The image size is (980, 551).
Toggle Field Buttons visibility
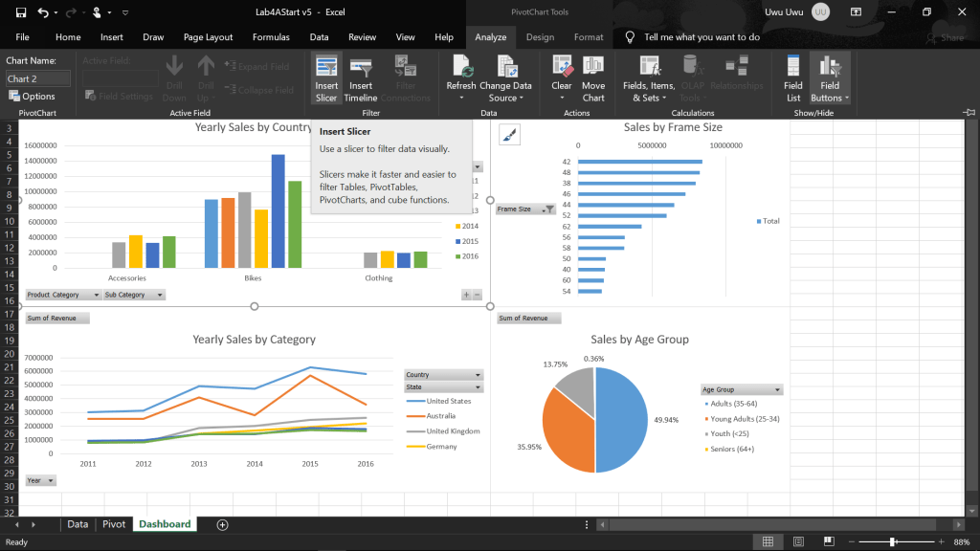click(830, 69)
